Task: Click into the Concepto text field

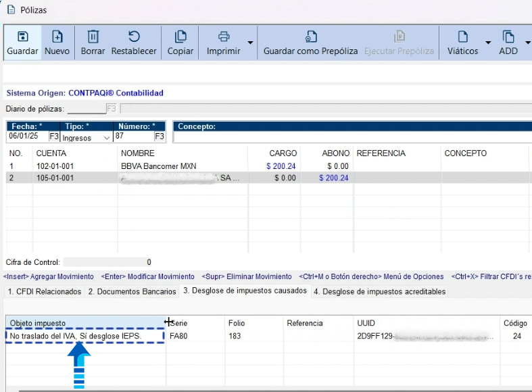Action: pos(352,137)
